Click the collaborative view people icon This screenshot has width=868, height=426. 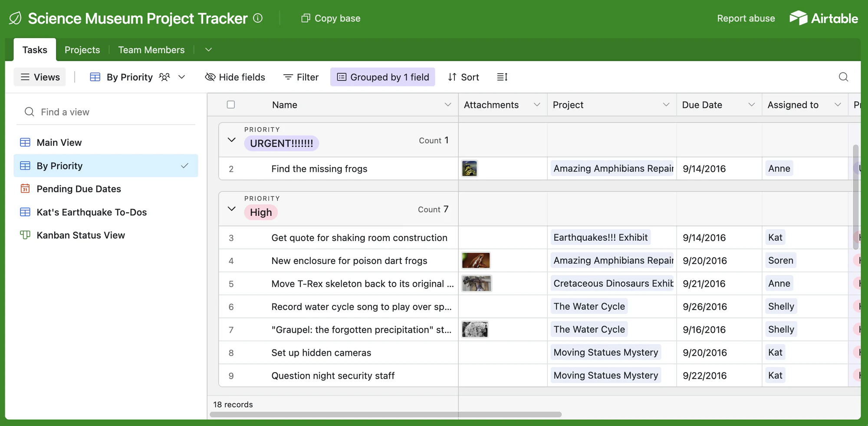164,77
